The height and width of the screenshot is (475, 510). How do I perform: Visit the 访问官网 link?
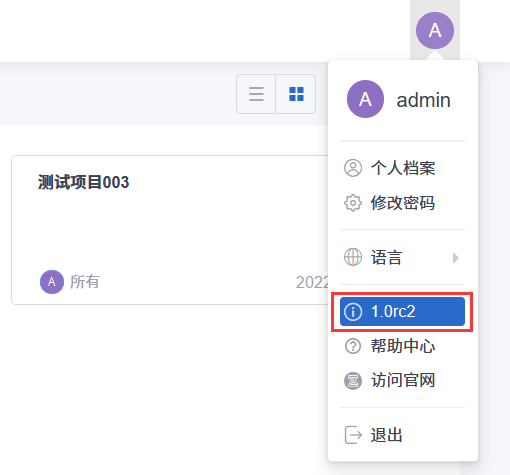pyautogui.click(x=402, y=381)
